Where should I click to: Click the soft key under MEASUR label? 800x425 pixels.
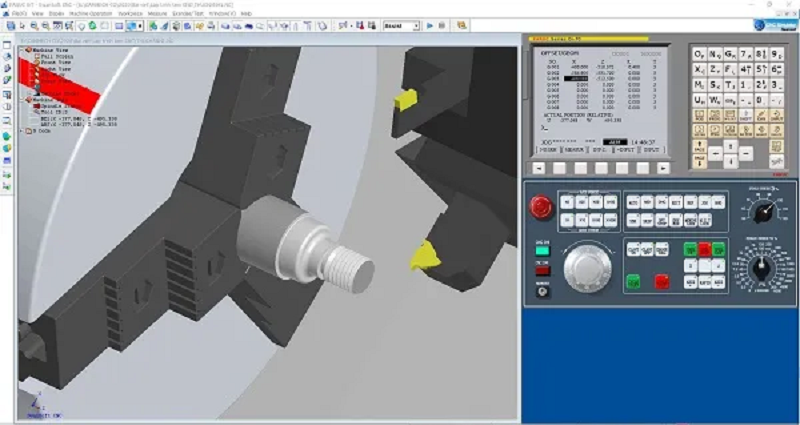(x=580, y=168)
